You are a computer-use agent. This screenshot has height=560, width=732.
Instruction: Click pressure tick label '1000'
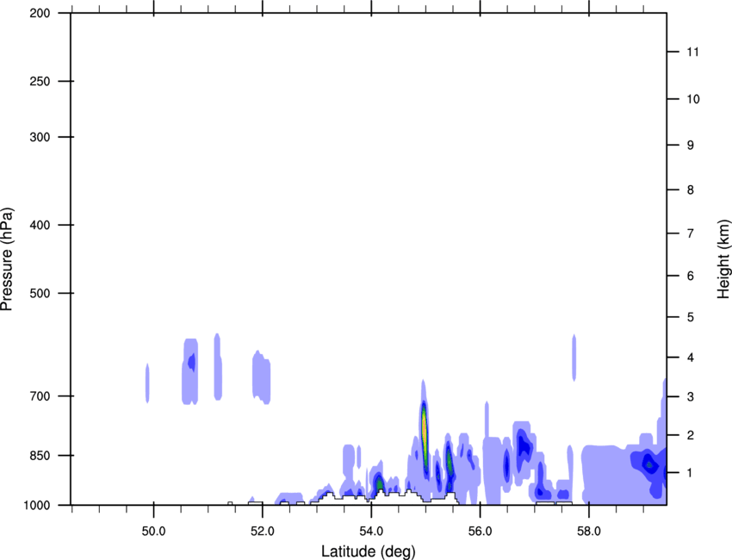(36, 506)
